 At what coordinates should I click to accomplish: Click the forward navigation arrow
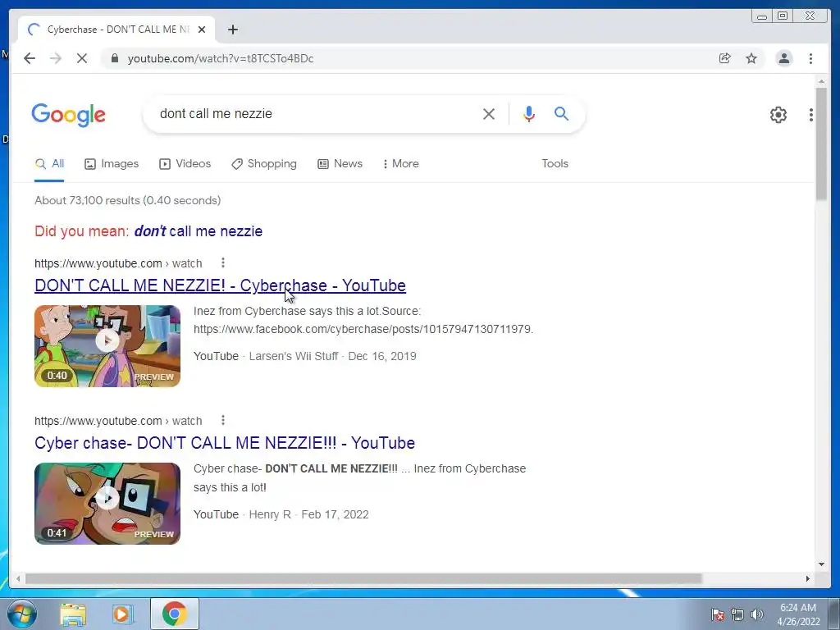click(56, 58)
